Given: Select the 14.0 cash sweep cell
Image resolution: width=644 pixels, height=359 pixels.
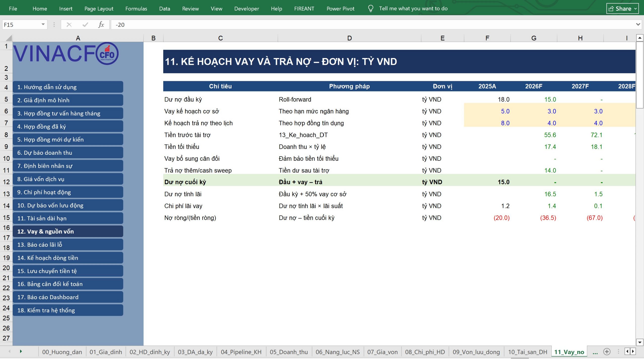Looking at the screenshot, I should pyautogui.click(x=534, y=170).
